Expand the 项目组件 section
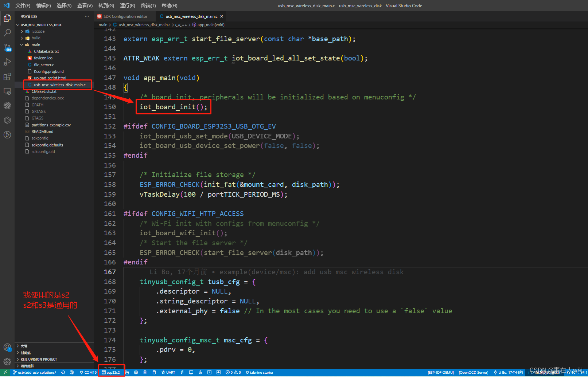The height and width of the screenshot is (377, 588). point(54,366)
